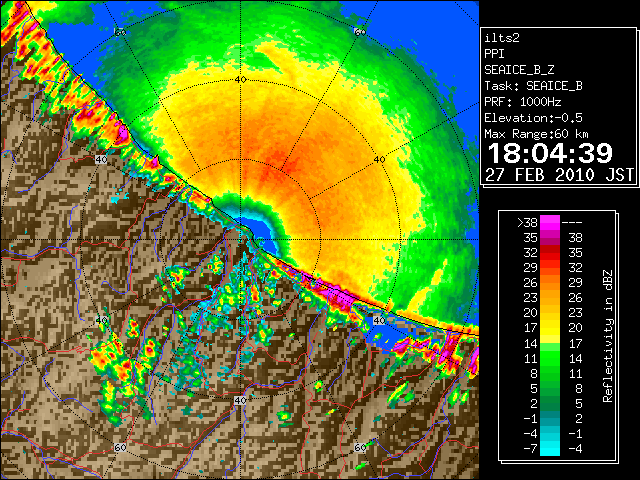Click the red 32–35 dBZ legend swatch
The height and width of the screenshot is (480, 640).
pyautogui.click(x=550, y=253)
